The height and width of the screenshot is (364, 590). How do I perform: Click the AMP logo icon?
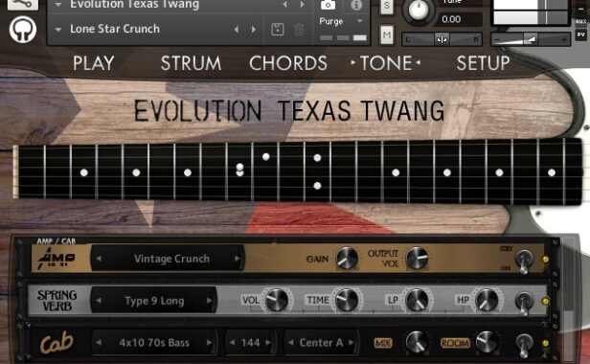[56, 259]
